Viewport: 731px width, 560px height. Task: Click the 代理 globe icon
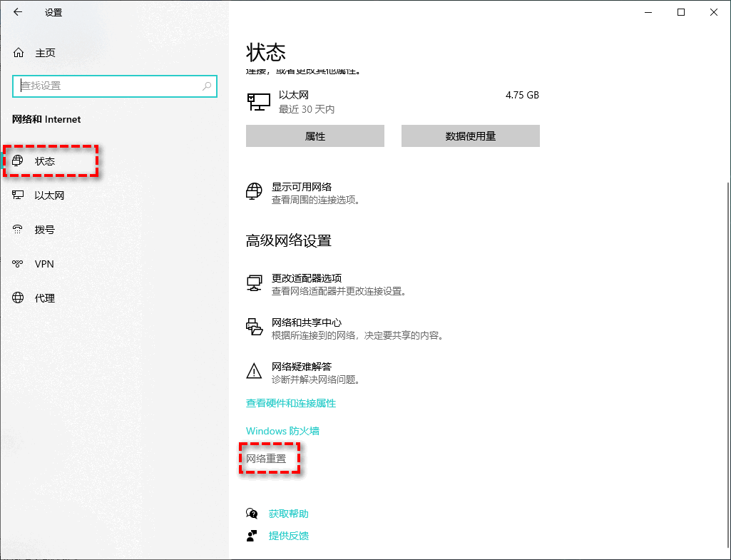(18, 297)
